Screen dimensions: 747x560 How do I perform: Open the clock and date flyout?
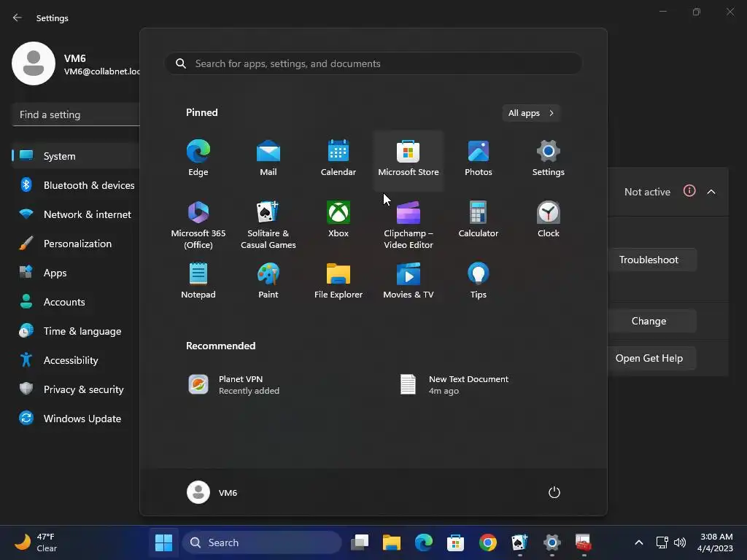[715, 542]
